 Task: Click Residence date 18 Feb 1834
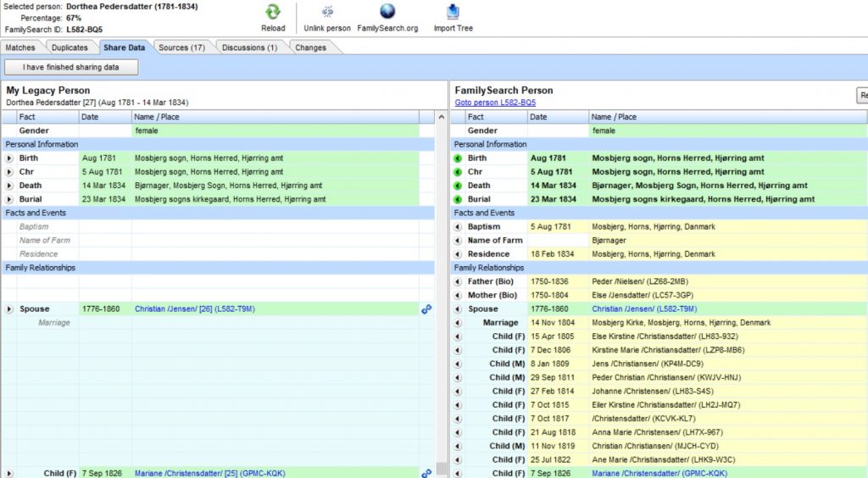[x=553, y=254]
